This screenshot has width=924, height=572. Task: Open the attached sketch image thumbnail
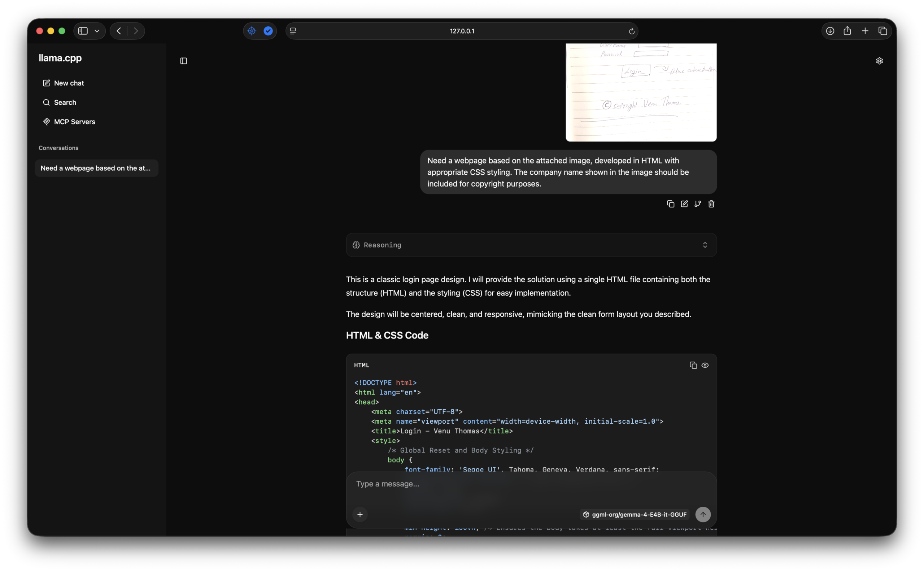coord(641,92)
